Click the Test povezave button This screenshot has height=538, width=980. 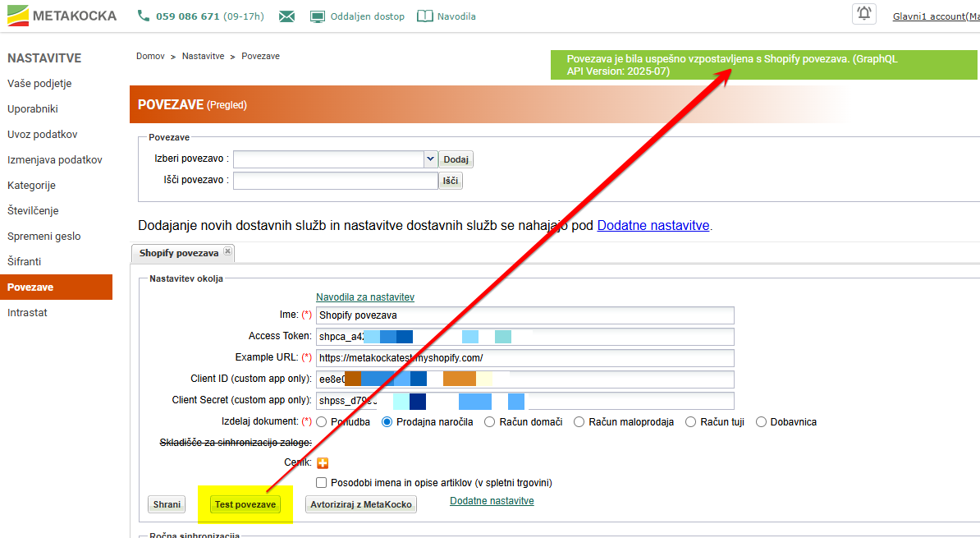245,504
